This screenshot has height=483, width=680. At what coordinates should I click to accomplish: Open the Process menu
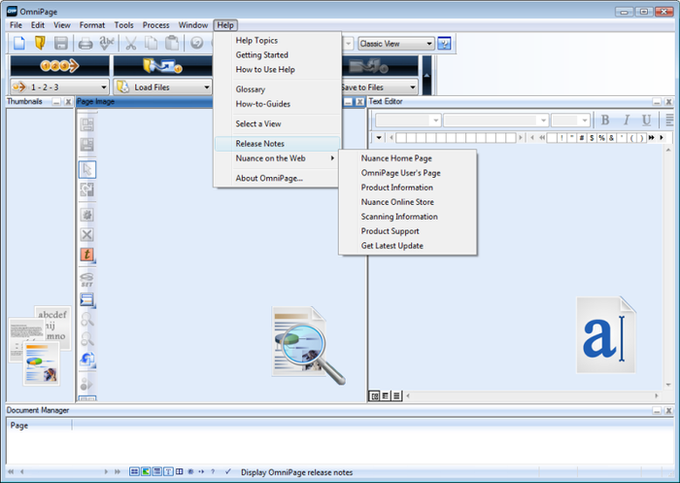pos(156,25)
